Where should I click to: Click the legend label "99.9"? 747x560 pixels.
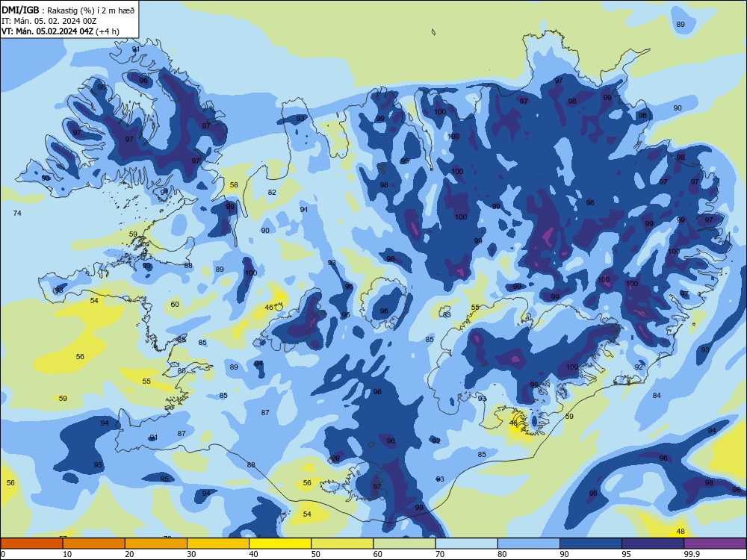[x=691, y=554]
